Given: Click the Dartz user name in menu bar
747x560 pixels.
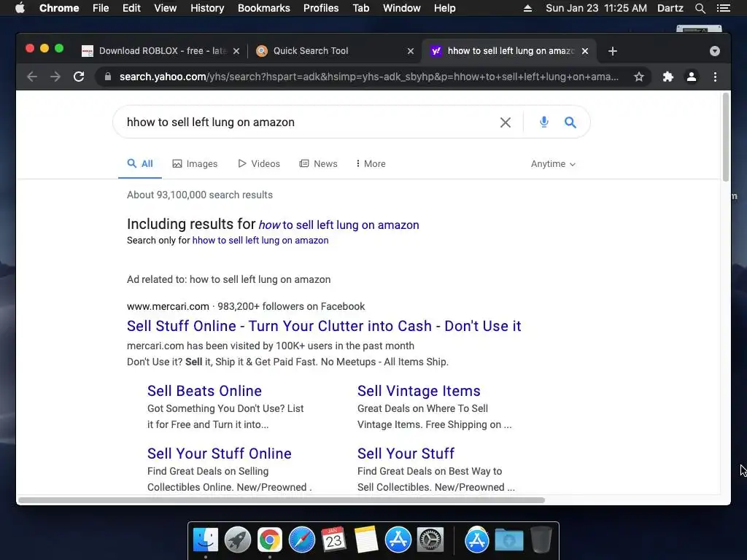Looking at the screenshot, I should 670,8.
